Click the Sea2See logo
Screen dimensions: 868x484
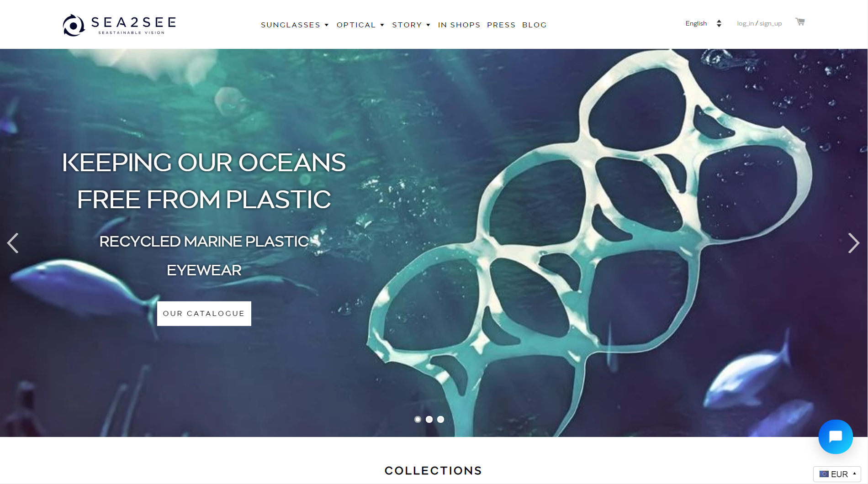pyautogui.click(x=120, y=25)
